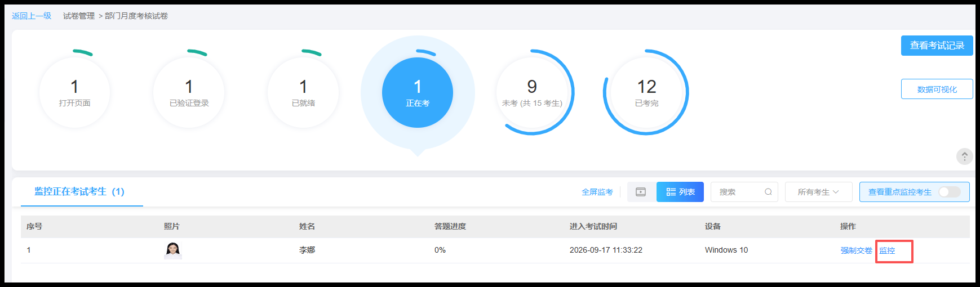Image resolution: width=980 pixels, height=287 pixels.
Task: Click the 0% progress cell
Action: click(440, 250)
